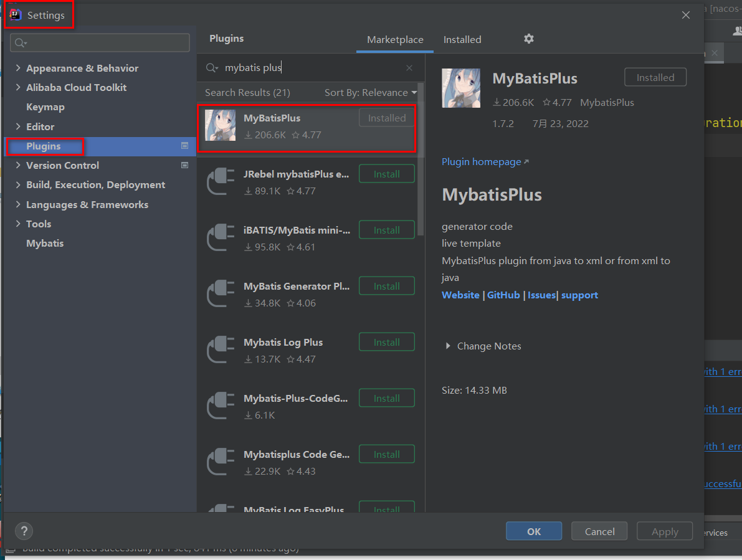Image resolution: width=742 pixels, height=560 pixels.
Task: Click Installed button in plugin details header
Action: click(655, 77)
